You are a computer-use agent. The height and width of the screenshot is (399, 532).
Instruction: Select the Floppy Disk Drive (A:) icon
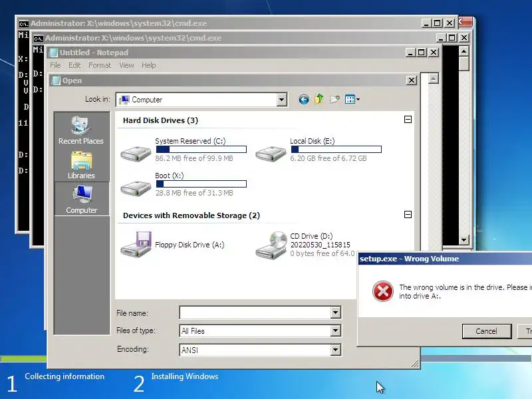coord(136,244)
